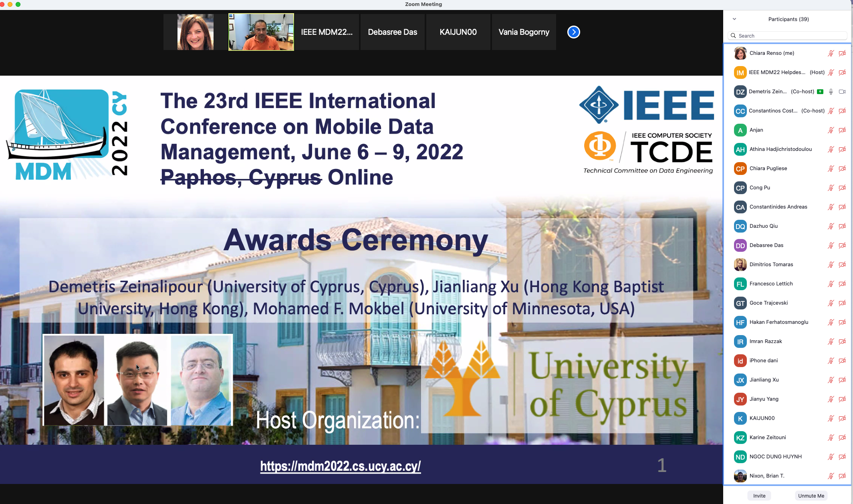Click Dazhuo Qiu's video-off camera icon

point(842,226)
